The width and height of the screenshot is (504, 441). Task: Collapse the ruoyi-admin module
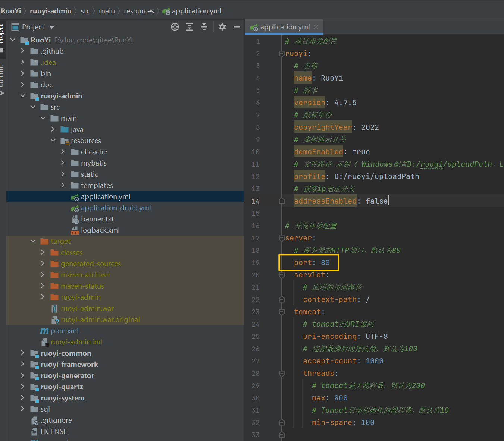tap(23, 96)
